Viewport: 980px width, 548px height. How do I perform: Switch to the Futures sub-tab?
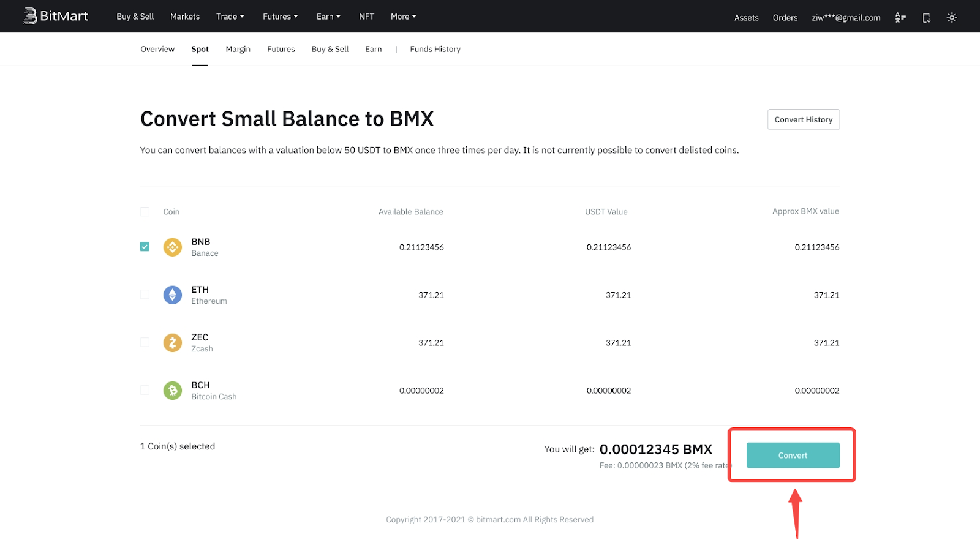(x=281, y=49)
